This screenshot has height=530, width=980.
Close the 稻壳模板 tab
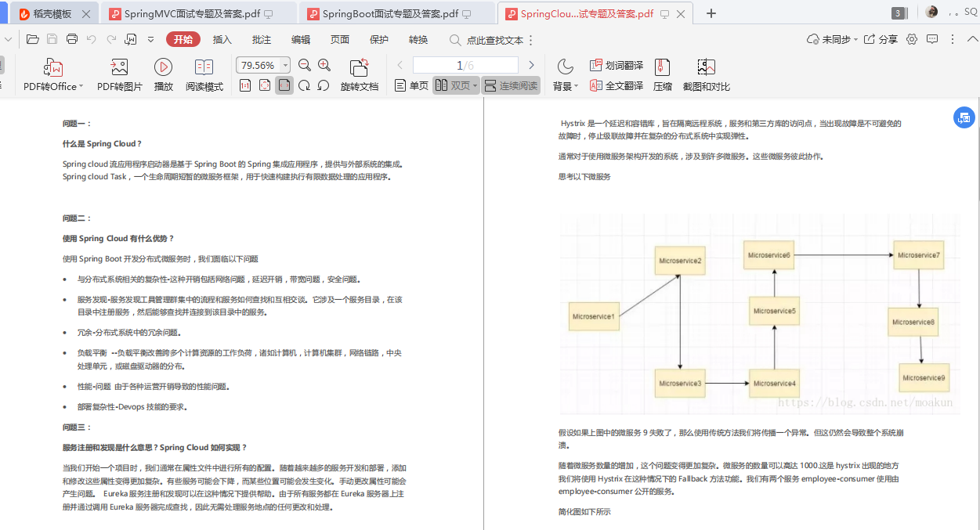[85, 13]
